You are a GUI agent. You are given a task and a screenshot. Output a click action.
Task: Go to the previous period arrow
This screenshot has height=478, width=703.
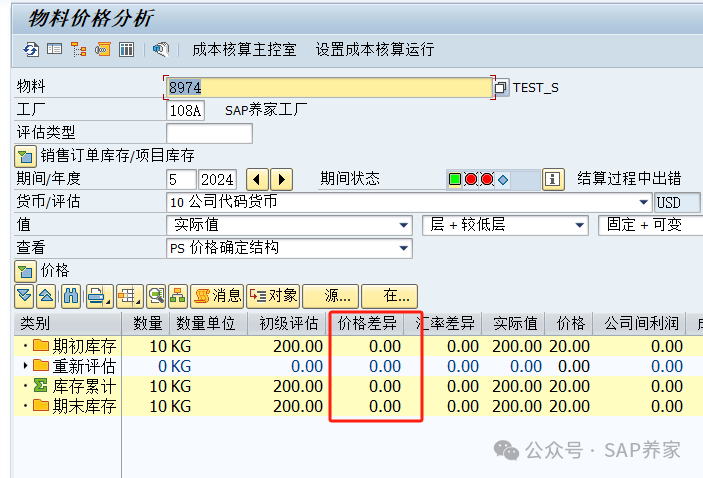(x=257, y=180)
